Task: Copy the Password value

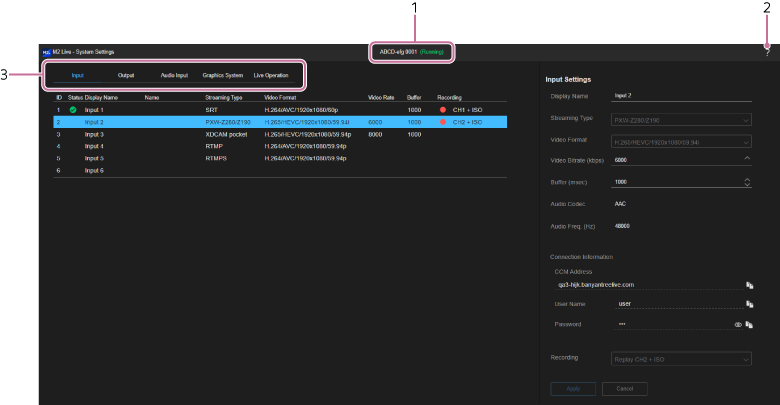Action: (749, 324)
